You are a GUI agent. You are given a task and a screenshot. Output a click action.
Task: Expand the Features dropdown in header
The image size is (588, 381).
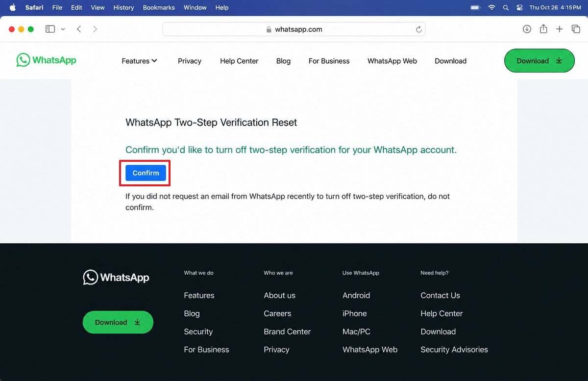[139, 61]
